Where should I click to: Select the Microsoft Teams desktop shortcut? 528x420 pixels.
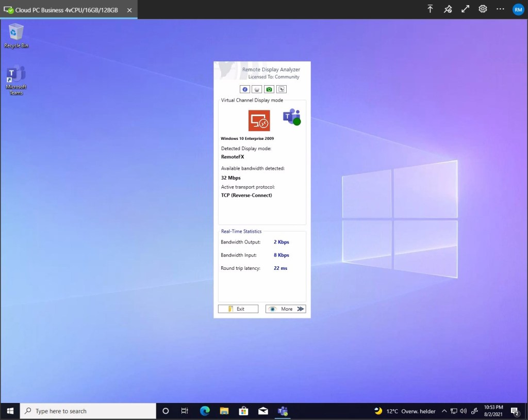tap(16, 80)
